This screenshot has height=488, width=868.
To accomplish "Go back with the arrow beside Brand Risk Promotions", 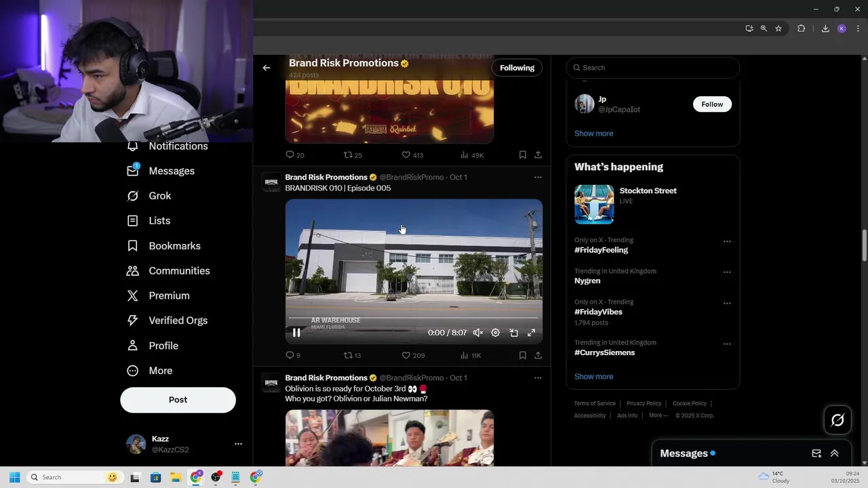I will click(x=267, y=68).
